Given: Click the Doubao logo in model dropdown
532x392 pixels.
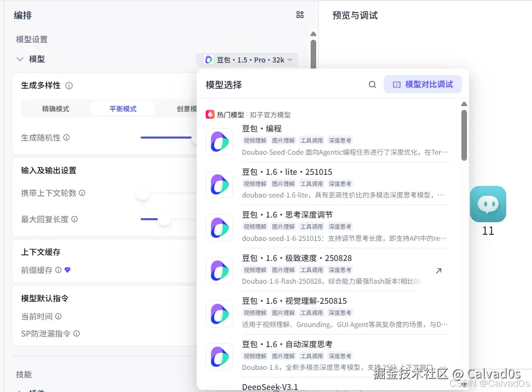Looking at the screenshot, I should tap(209, 59).
